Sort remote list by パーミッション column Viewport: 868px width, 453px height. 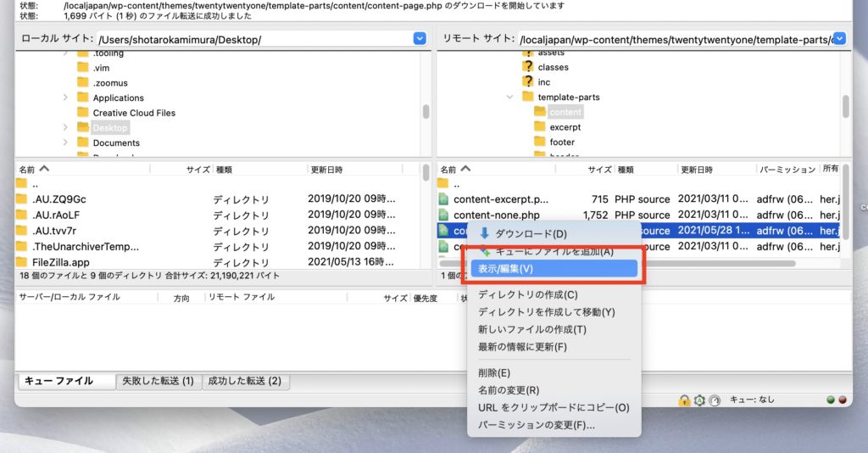point(787,169)
